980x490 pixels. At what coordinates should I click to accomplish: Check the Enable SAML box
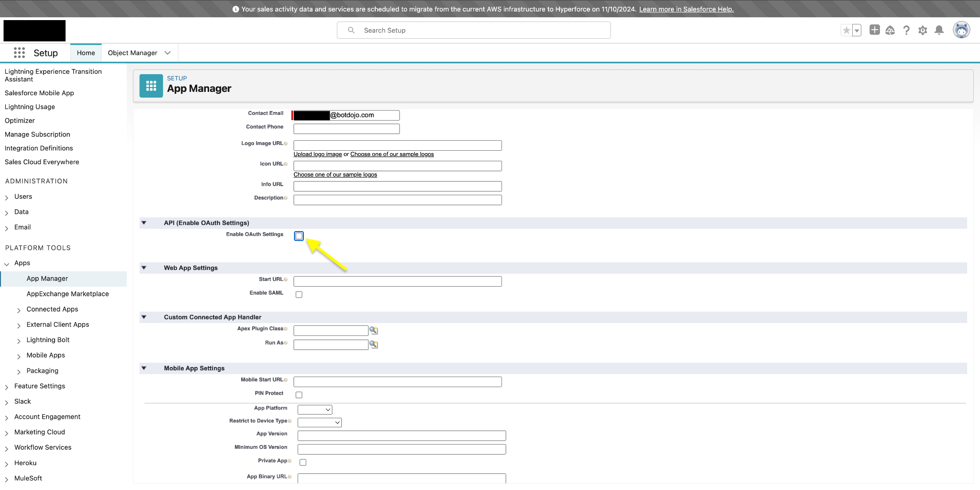click(x=299, y=295)
